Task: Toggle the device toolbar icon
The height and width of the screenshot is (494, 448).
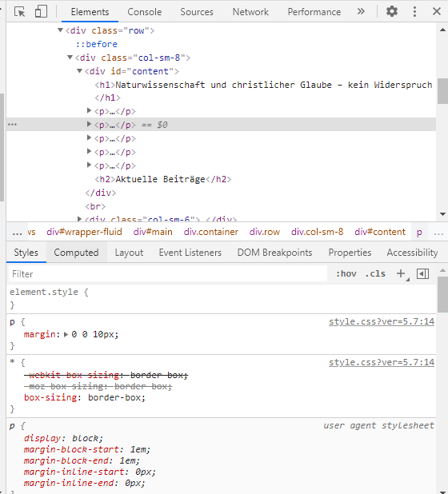Action: (41, 12)
